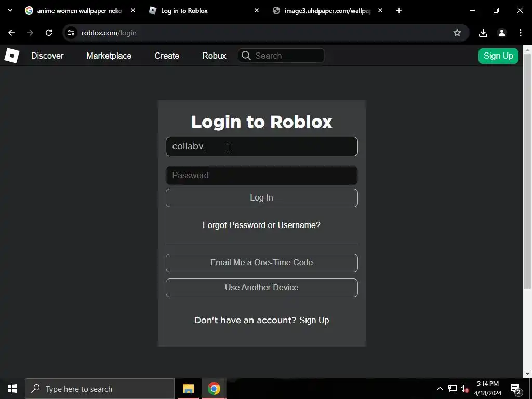
Task: Click the Log In button
Action: coord(262,198)
